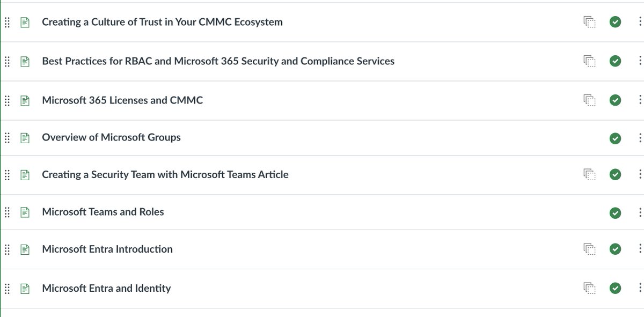
Task: Click duplicate icon on Best Practices for RBAC row
Action: tap(590, 61)
